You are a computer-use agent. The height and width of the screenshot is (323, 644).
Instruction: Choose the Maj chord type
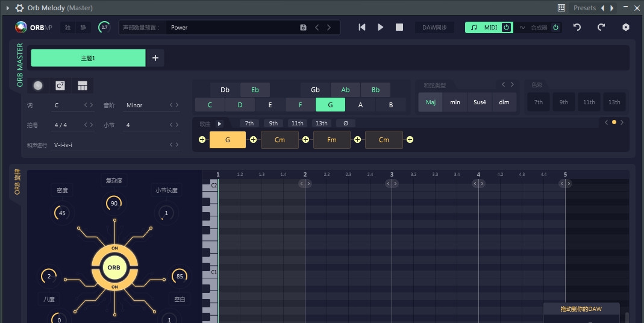(x=430, y=102)
